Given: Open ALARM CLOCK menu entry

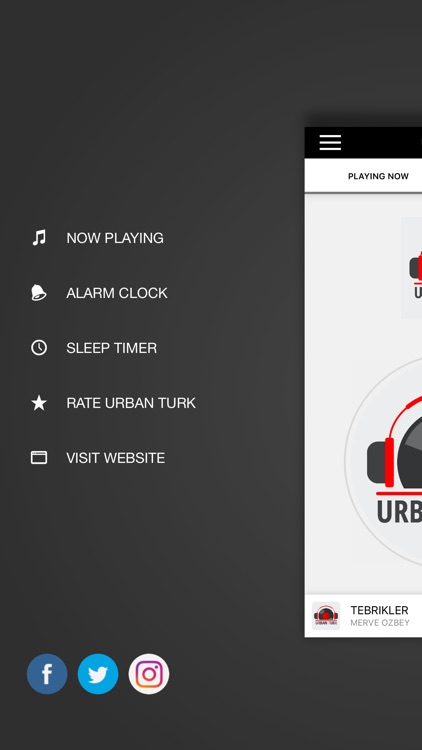Looking at the screenshot, I should click(117, 293).
